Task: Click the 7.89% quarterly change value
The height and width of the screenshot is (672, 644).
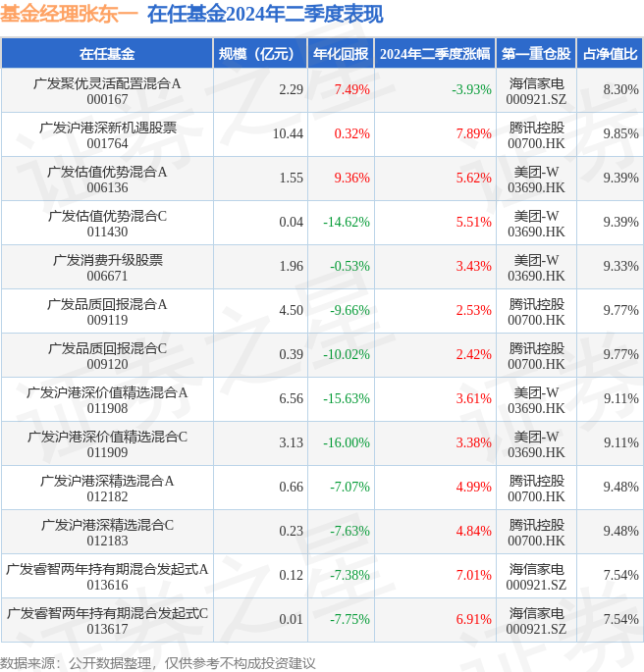Action: click(x=474, y=133)
